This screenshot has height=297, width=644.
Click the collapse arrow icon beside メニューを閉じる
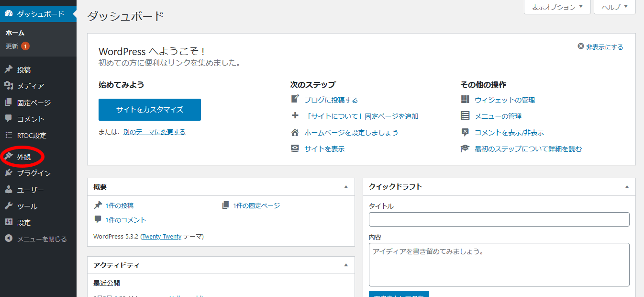coord(9,239)
